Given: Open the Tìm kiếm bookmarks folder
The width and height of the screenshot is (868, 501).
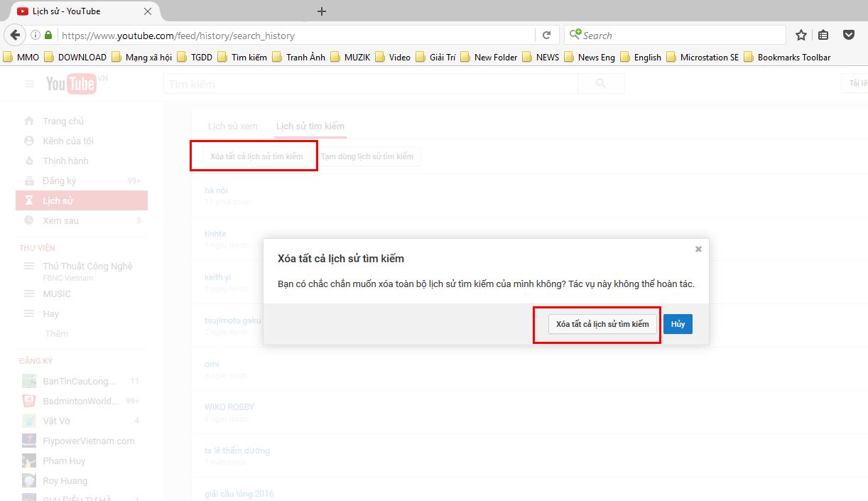Looking at the screenshot, I should click(242, 57).
